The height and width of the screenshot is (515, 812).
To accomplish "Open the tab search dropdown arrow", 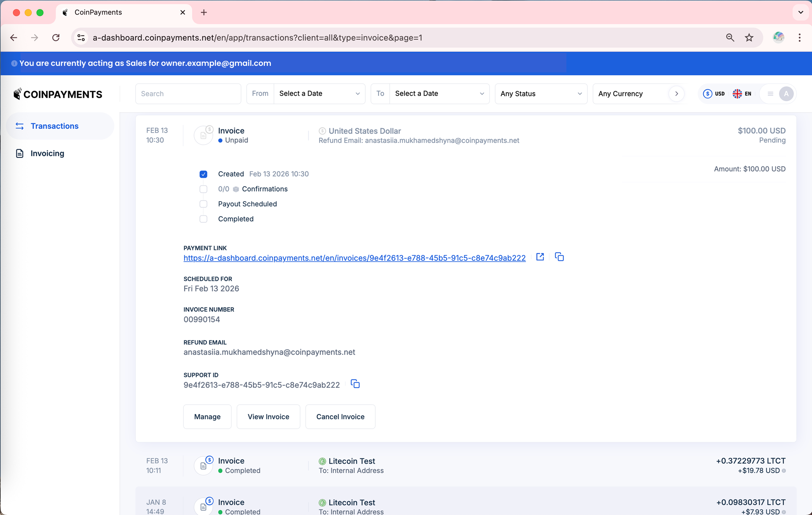I will coord(801,12).
